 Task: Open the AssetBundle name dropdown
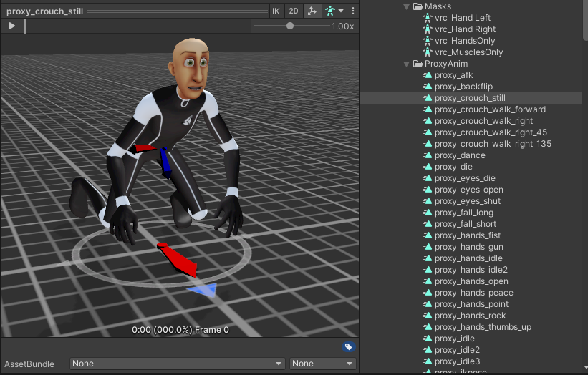pyautogui.click(x=176, y=364)
